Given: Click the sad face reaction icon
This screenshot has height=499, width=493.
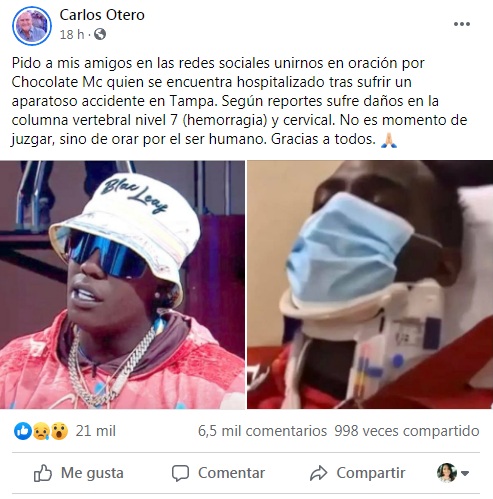Looking at the screenshot, I should [x=41, y=431].
